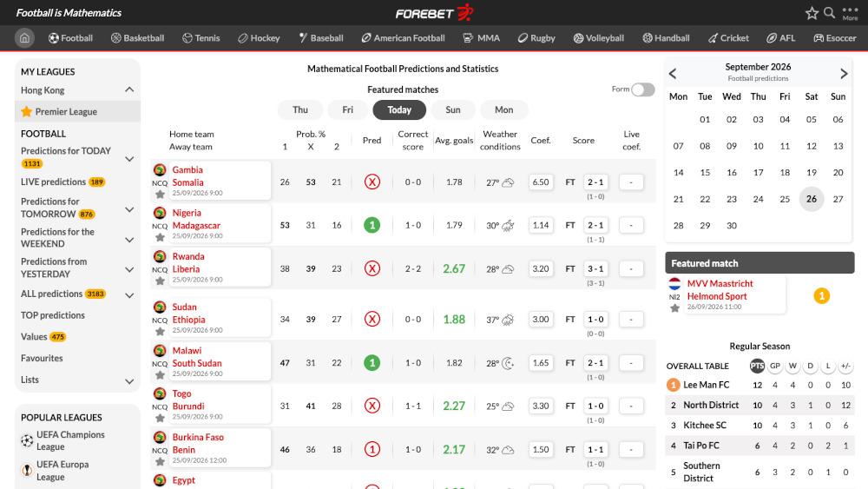Click the Netherlands flag icon for MVV Maastricht

674,284
